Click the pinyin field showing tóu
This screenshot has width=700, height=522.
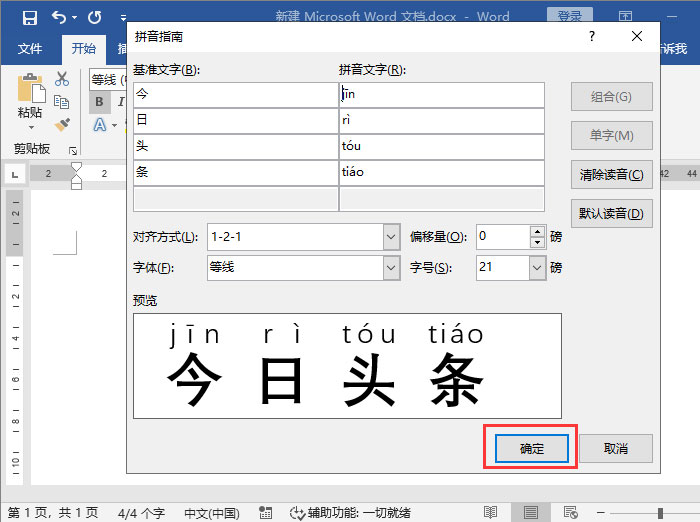tap(442, 146)
